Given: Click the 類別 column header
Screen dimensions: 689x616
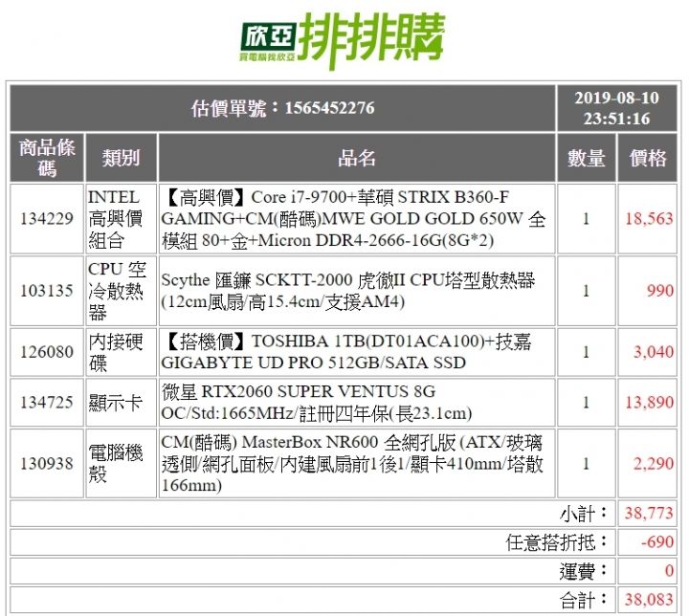Looking at the screenshot, I should pyautogui.click(x=122, y=158).
